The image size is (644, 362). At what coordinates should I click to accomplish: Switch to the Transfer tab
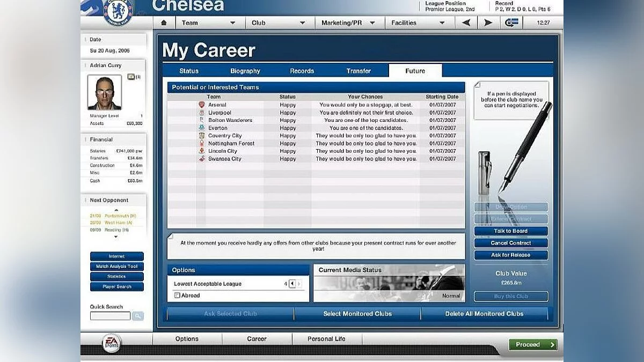pos(358,71)
